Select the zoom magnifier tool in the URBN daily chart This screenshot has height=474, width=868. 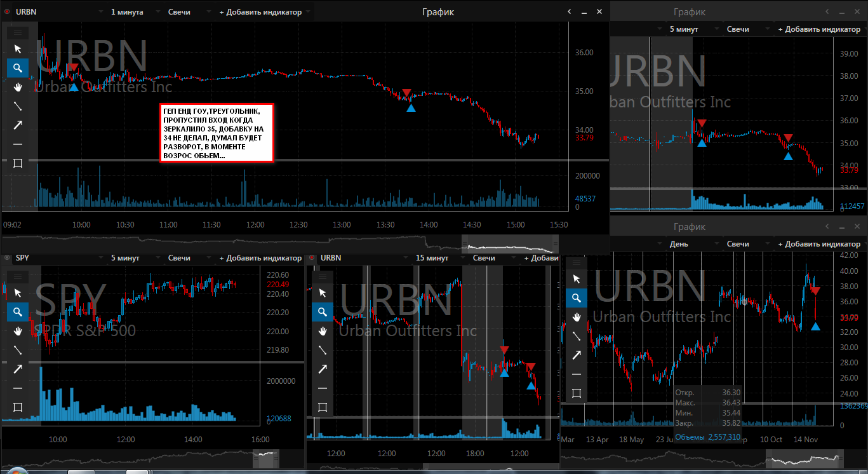pyautogui.click(x=577, y=297)
